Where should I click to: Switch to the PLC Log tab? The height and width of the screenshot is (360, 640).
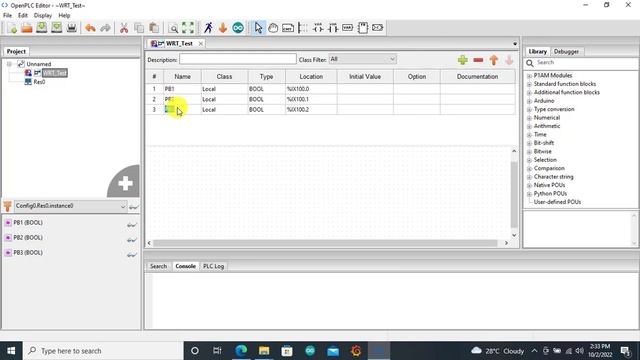213,266
